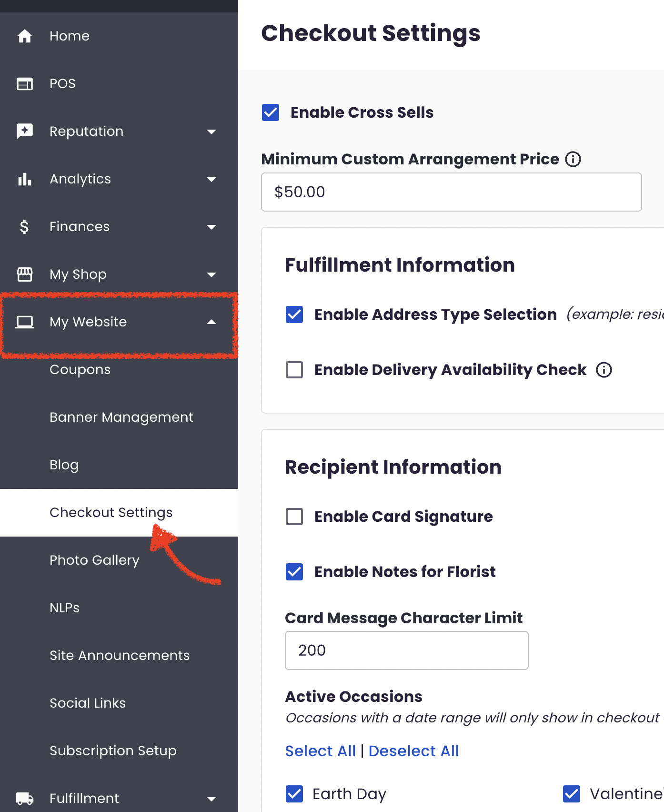
Task: Tick the Enable Card Signature checkbox
Action: coord(294,517)
